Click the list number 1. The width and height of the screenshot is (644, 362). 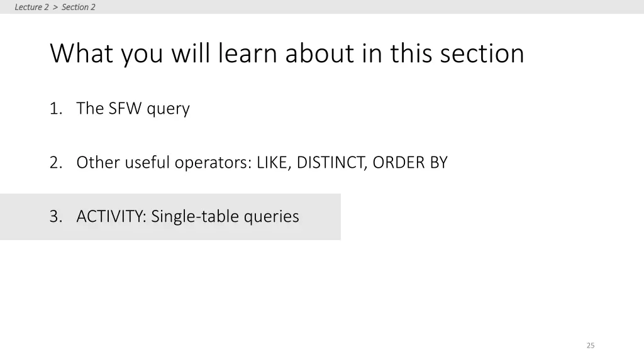click(55, 109)
